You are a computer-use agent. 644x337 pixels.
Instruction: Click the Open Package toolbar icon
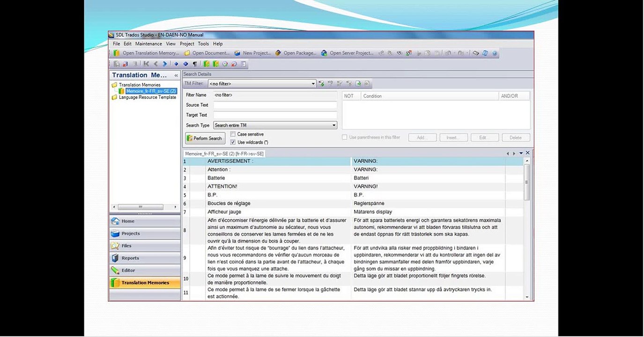pos(278,53)
